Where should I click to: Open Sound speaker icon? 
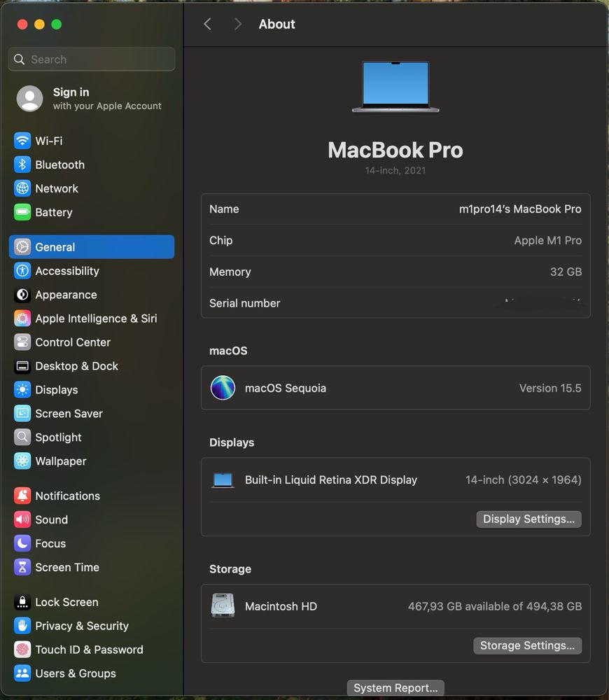click(x=22, y=519)
